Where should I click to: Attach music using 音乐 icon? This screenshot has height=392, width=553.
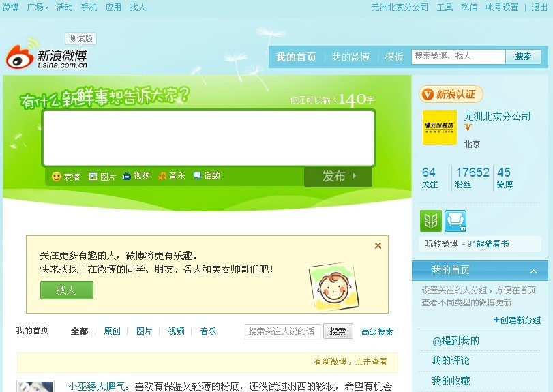coord(172,176)
